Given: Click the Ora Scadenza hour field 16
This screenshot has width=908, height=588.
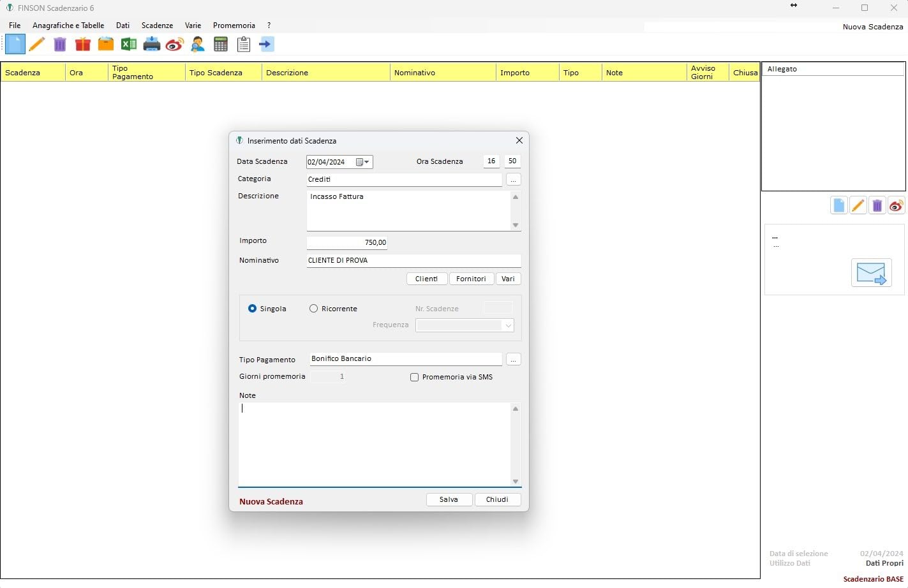Looking at the screenshot, I should [491, 161].
